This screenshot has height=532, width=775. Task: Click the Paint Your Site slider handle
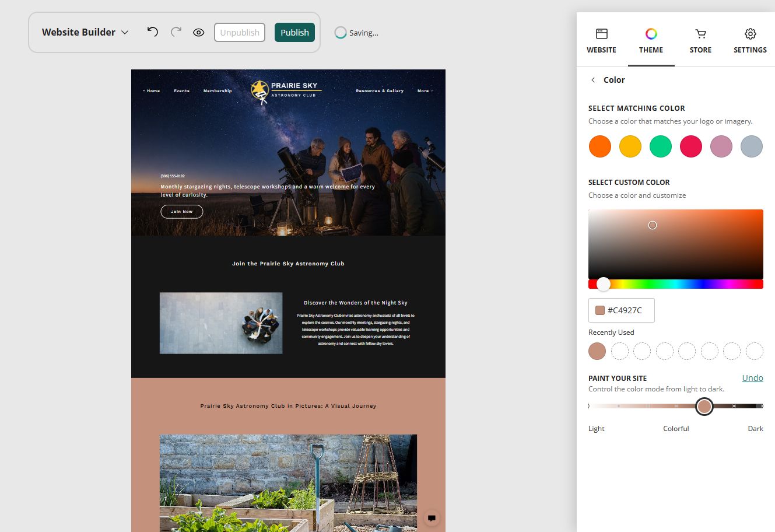[x=704, y=407]
